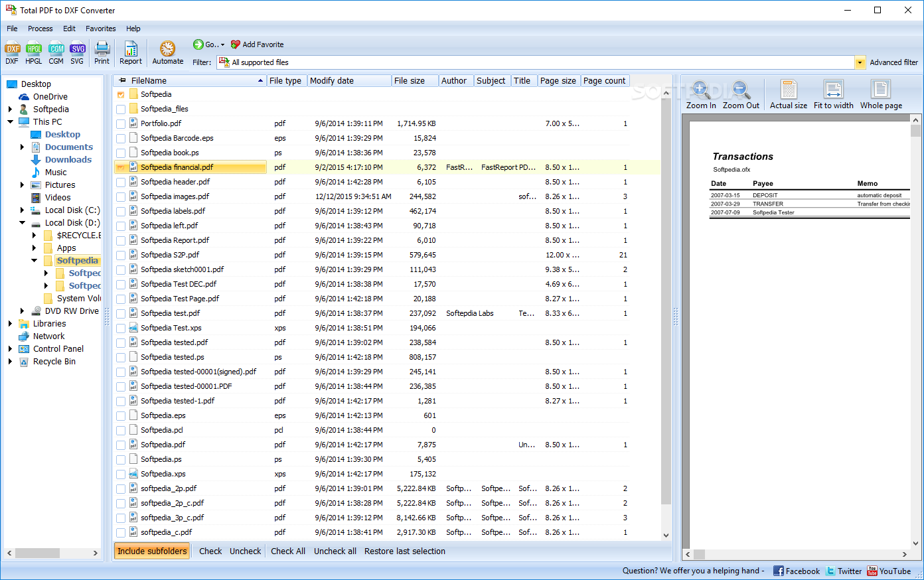Open the Favorites menu
The image size is (924, 580).
(x=101, y=29)
